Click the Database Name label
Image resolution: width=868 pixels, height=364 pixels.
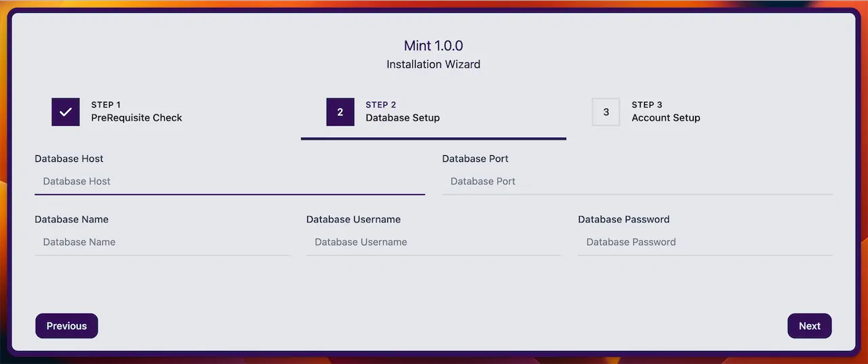coord(72,220)
